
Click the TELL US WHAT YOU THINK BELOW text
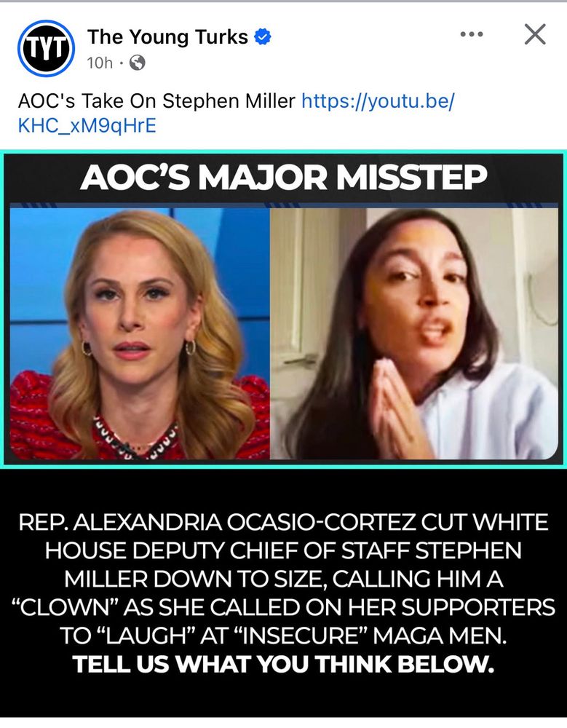coord(283,664)
